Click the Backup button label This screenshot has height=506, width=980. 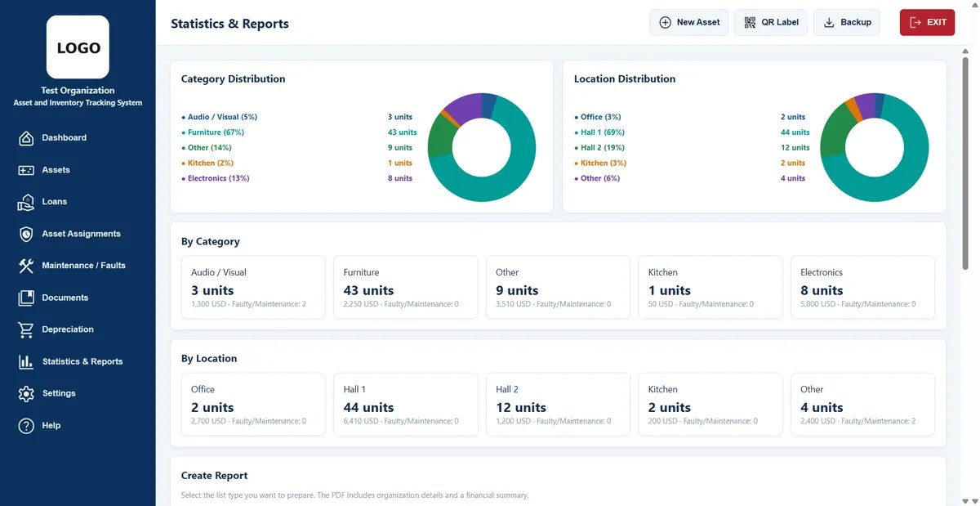pyautogui.click(x=856, y=23)
